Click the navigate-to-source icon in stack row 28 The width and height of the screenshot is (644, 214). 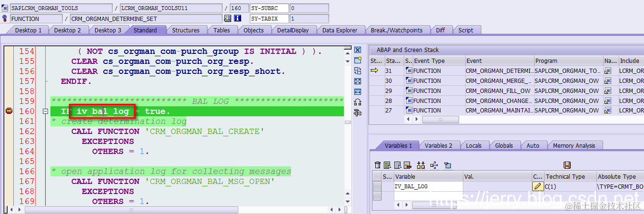click(x=608, y=101)
